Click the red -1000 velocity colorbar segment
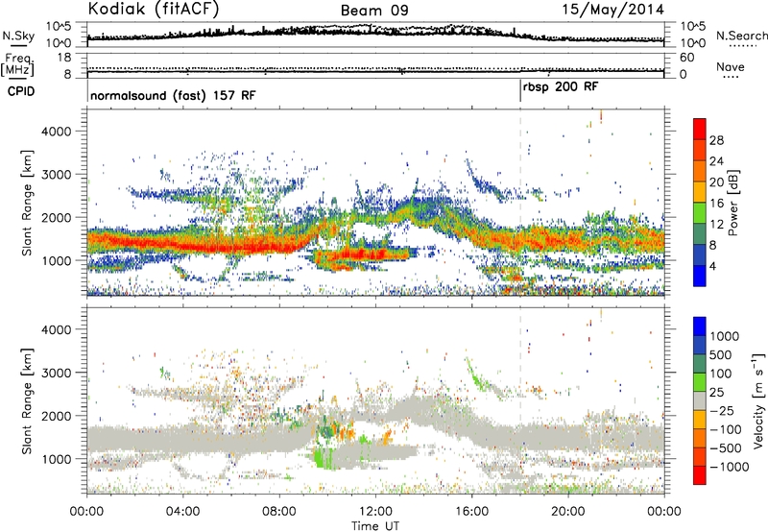This screenshot has width=768, height=532. [x=700, y=475]
